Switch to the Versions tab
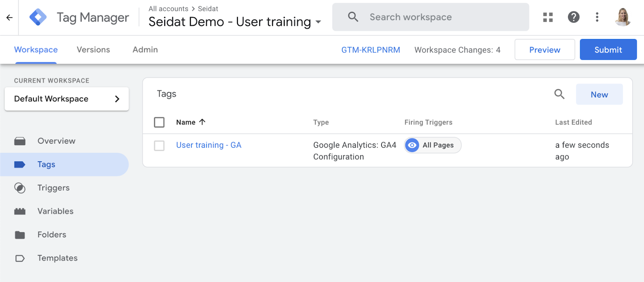Image resolution: width=644 pixels, height=282 pixels. pos(93,49)
